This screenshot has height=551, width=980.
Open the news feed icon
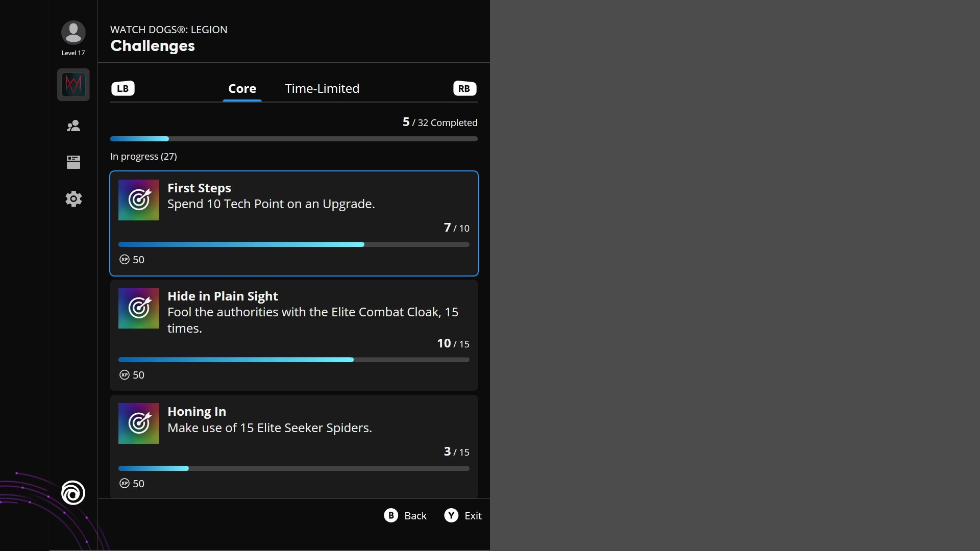tap(73, 162)
